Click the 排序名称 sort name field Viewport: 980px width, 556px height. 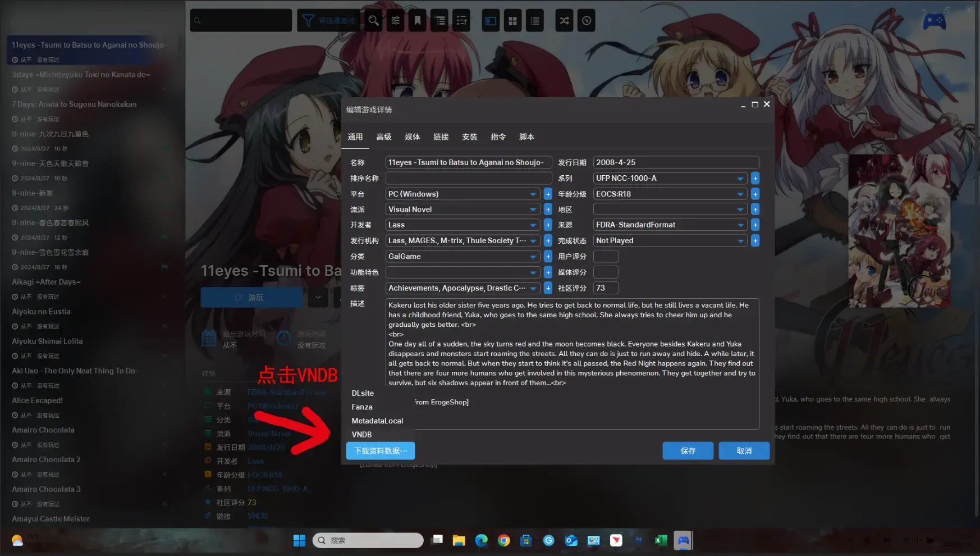click(469, 179)
